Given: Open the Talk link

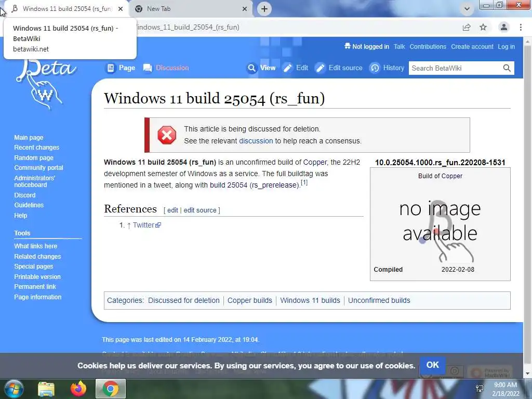Looking at the screenshot, I should (x=400, y=47).
